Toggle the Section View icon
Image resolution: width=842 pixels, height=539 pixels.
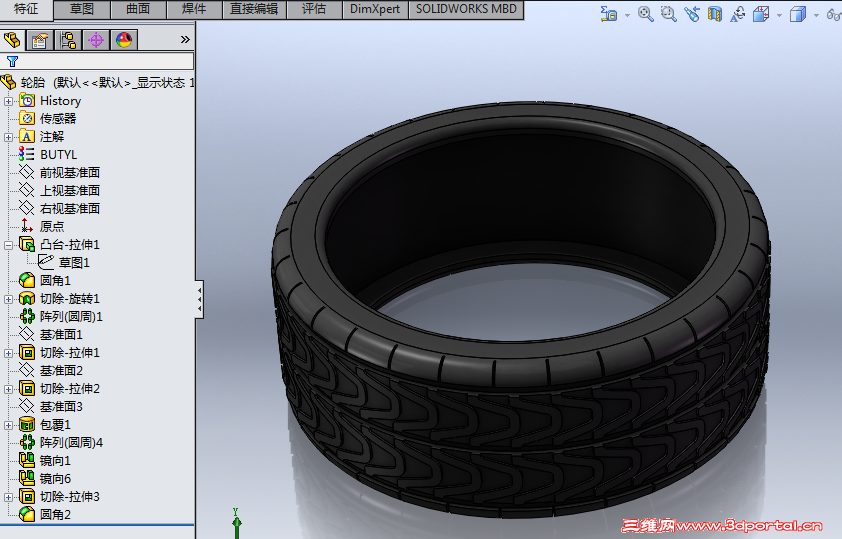click(715, 14)
